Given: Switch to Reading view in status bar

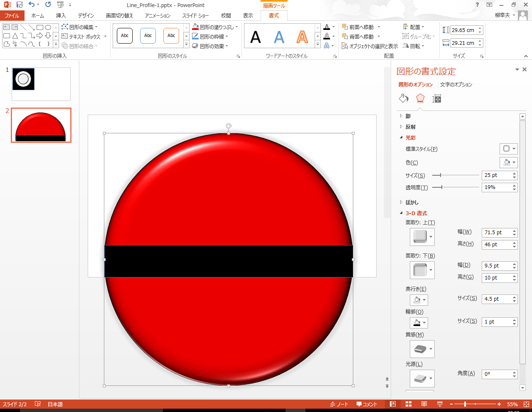Looking at the screenshot, I should pos(424,404).
